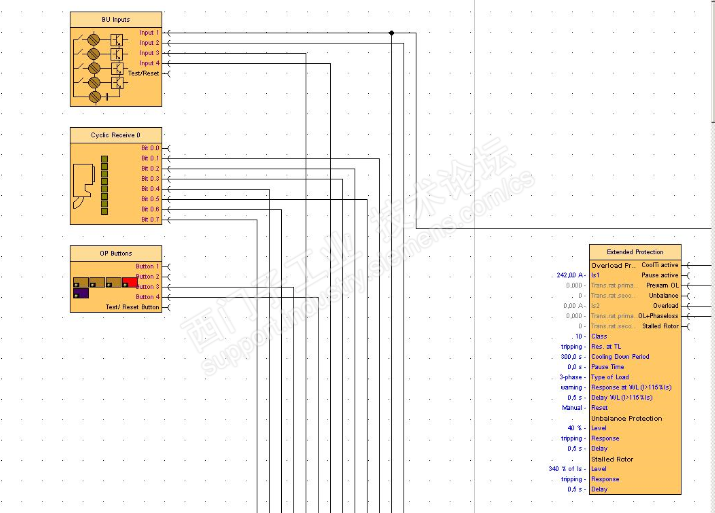Screen dimensions: 715x513
Task: Click the bottom screw terminal icon in BU Inputs
Action: (95, 97)
